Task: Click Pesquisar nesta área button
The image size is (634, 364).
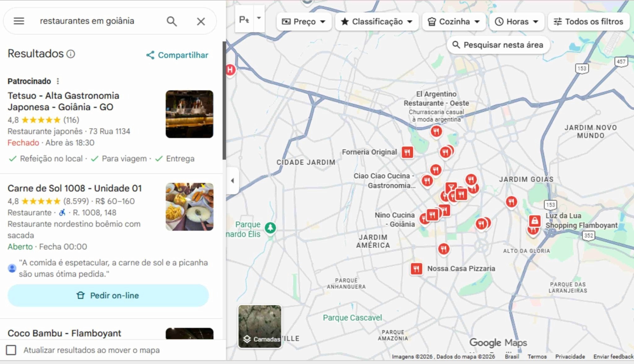Action: coord(498,45)
